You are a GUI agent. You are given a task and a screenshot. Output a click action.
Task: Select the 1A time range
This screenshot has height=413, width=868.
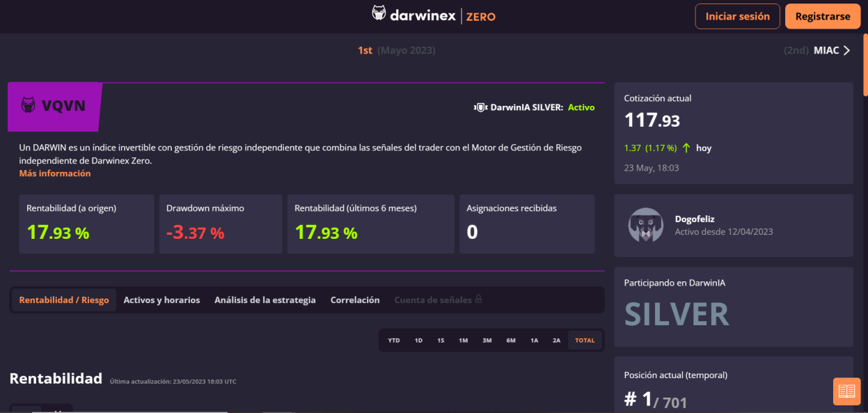[x=535, y=341]
